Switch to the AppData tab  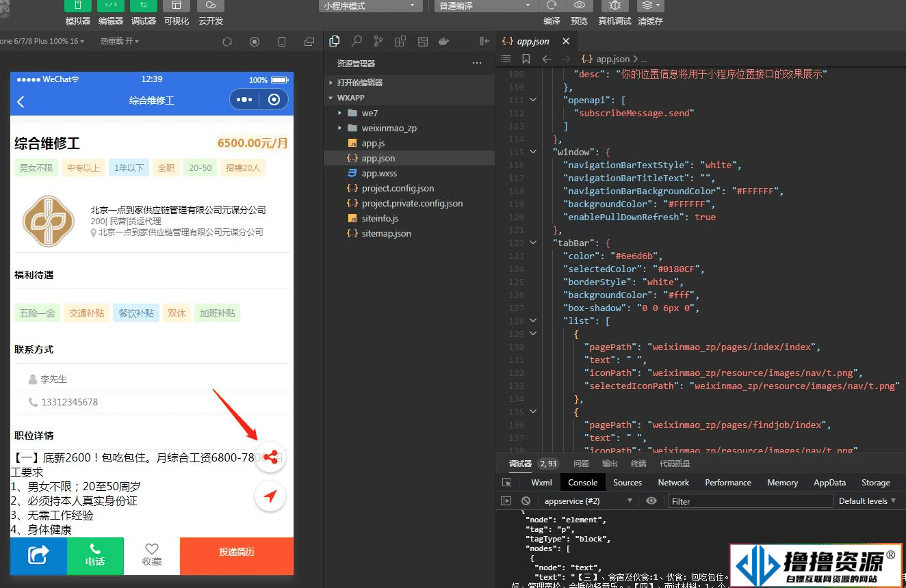(x=829, y=482)
